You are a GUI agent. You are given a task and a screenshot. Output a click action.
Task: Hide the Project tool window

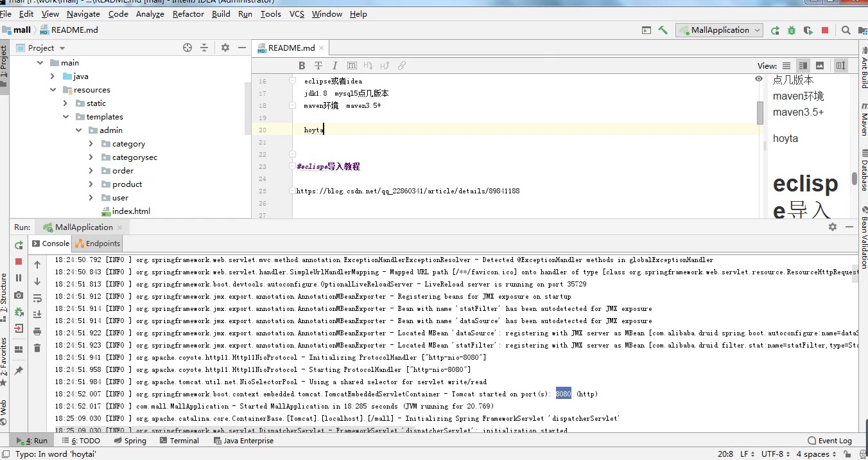pyautogui.click(x=242, y=48)
